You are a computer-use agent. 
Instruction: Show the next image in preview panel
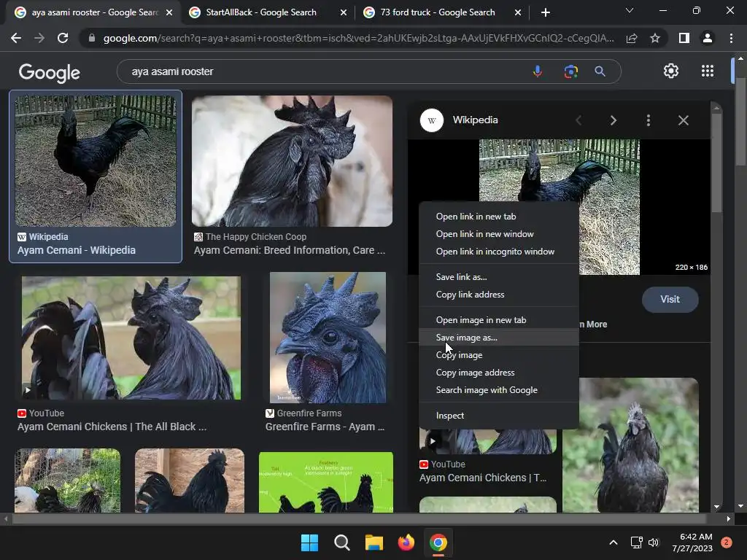point(613,120)
